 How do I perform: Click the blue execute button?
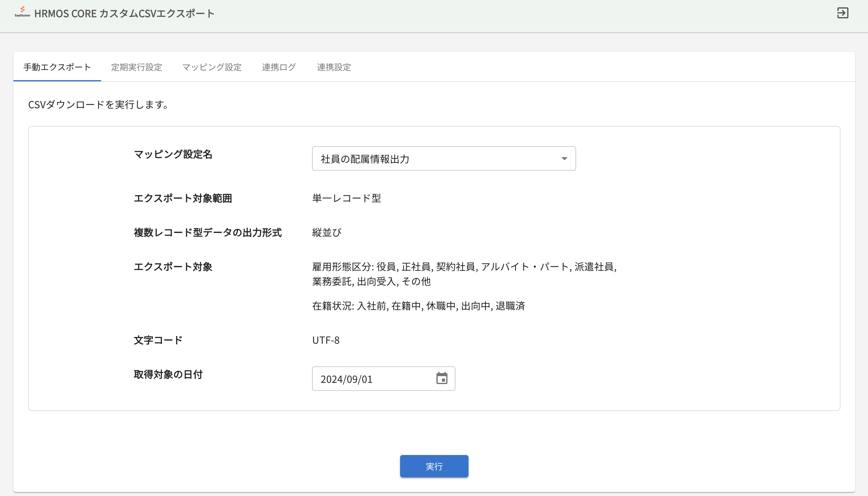click(x=434, y=466)
